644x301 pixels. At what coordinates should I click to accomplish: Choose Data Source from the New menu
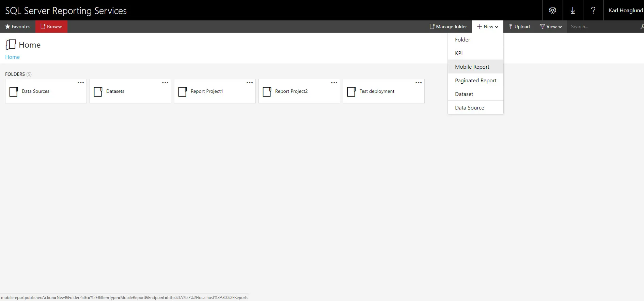tap(476, 107)
